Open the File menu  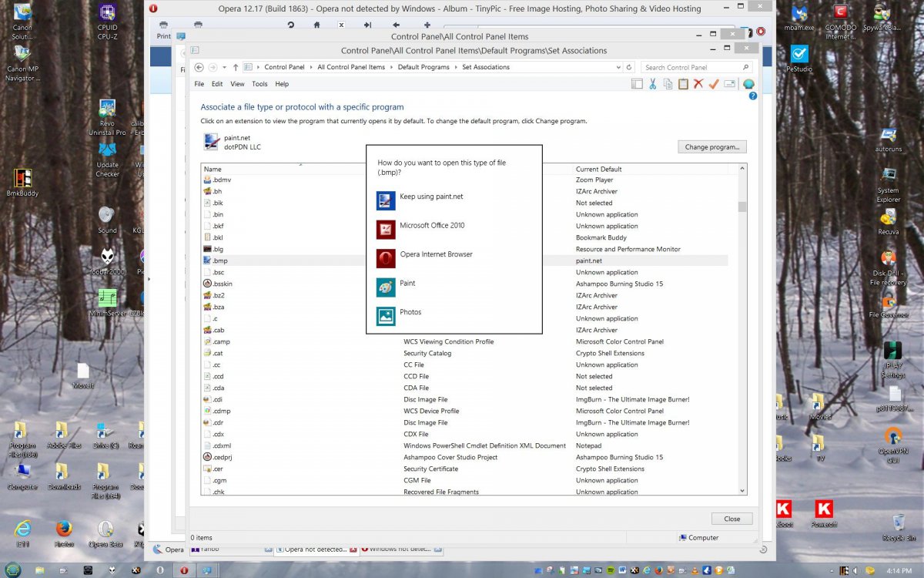point(199,84)
